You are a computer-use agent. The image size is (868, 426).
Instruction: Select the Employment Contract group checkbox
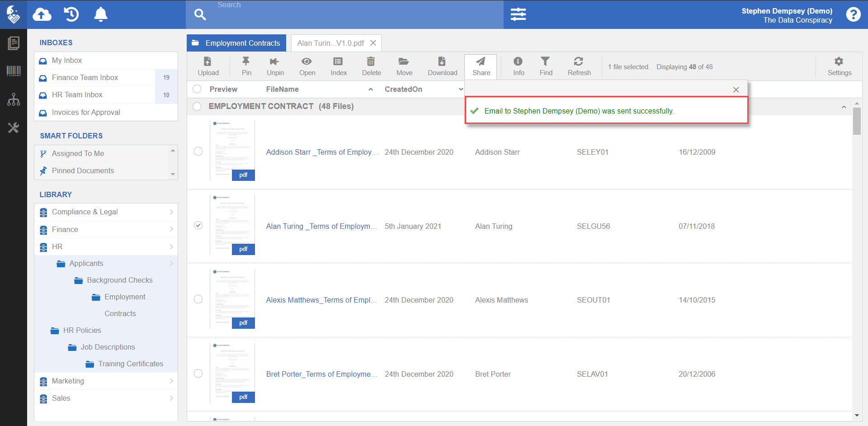point(197,106)
